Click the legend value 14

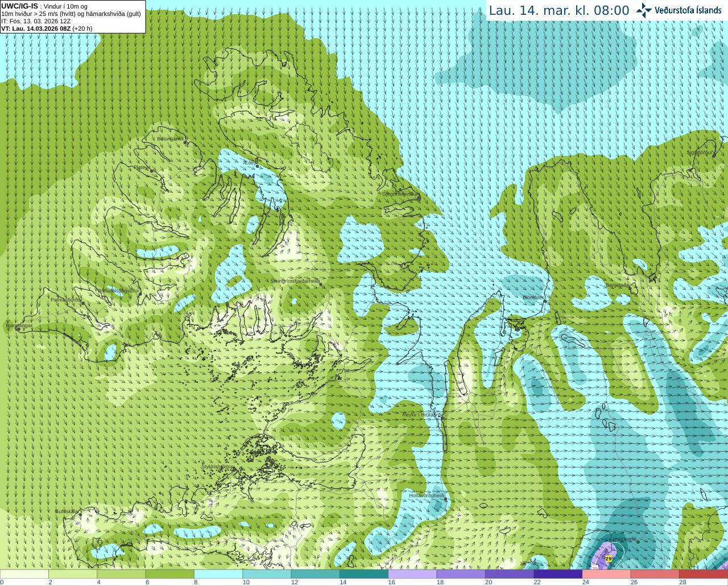point(343,582)
